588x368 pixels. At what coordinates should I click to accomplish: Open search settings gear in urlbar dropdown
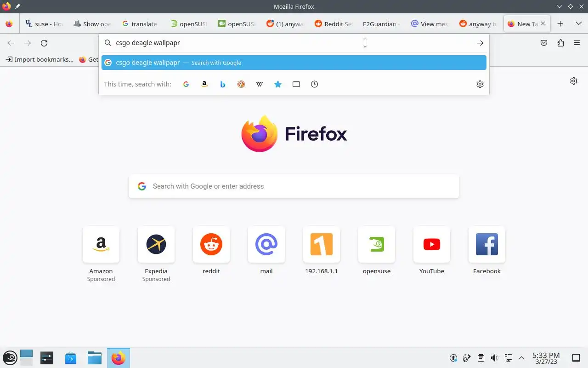[480, 84]
